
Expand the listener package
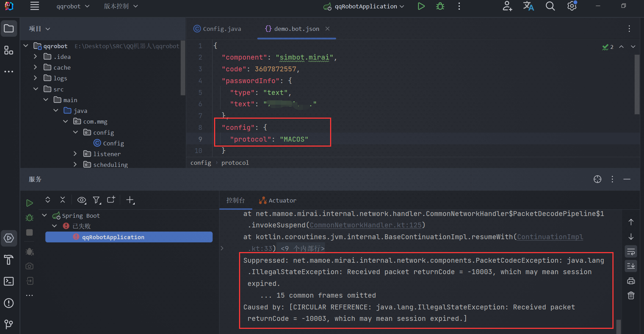(x=75, y=154)
